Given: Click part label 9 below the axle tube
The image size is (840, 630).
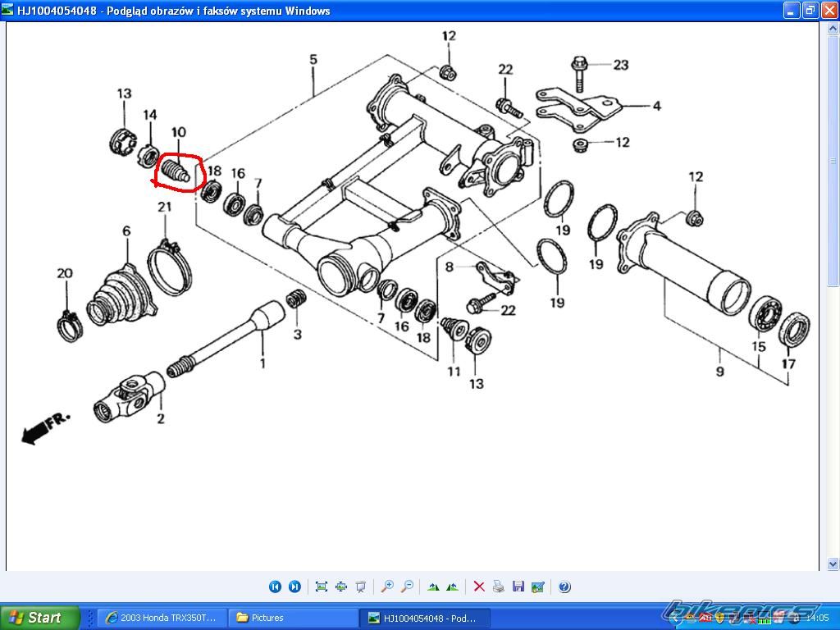Looking at the screenshot, I should tap(719, 371).
